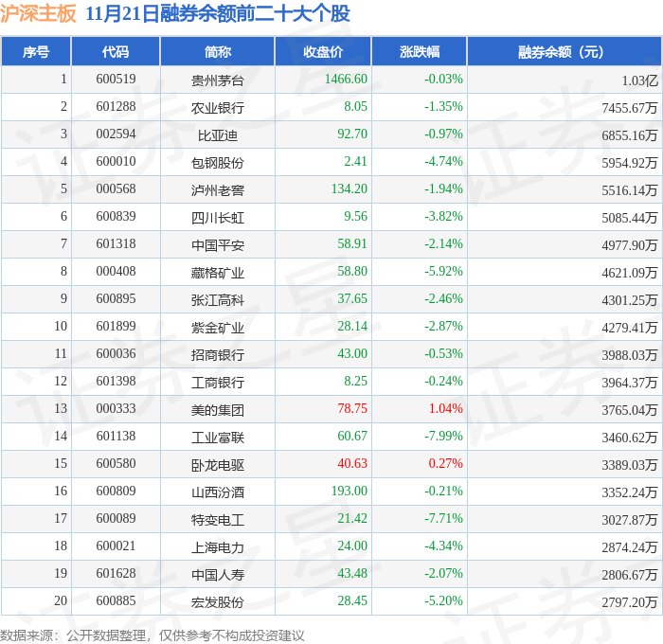This screenshot has width=663, height=644.
Task: Click stock name 泸州老窖
Action: 217,190
